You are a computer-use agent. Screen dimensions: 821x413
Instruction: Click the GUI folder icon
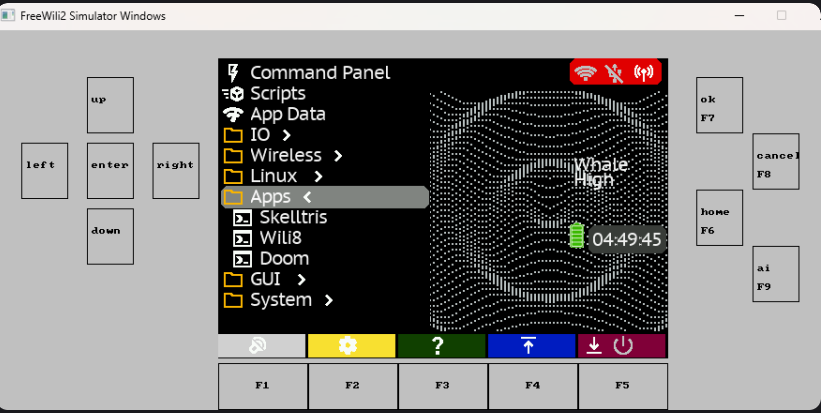pos(233,280)
